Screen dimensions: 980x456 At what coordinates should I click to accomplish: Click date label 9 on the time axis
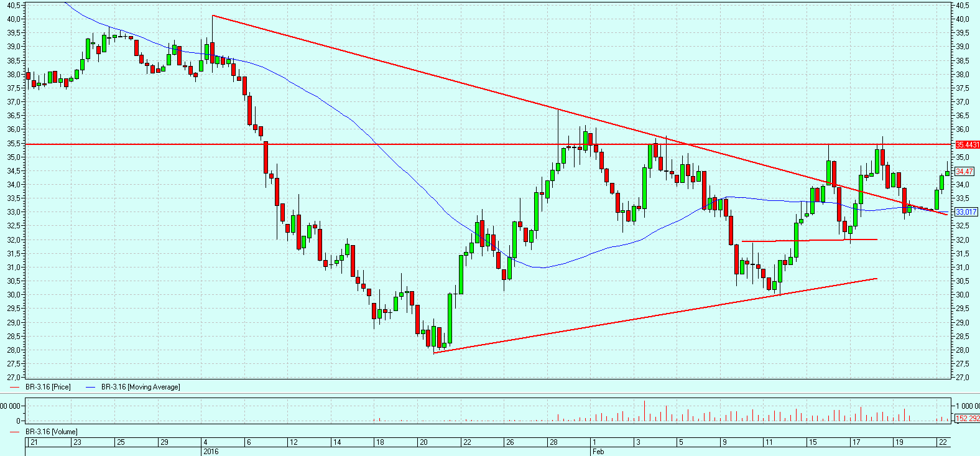pyautogui.click(x=724, y=442)
